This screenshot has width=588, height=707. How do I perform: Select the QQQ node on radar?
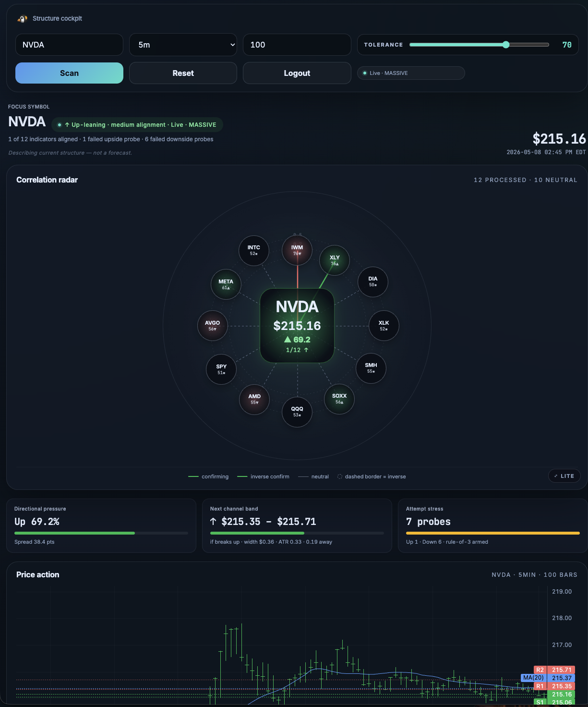[x=297, y=412]
